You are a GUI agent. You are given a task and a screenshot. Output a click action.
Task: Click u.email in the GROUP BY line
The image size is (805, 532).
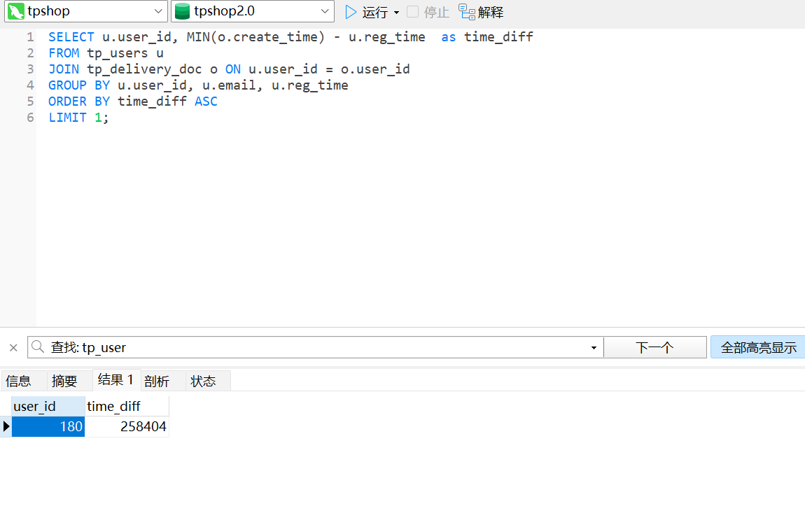pos(229,85)
